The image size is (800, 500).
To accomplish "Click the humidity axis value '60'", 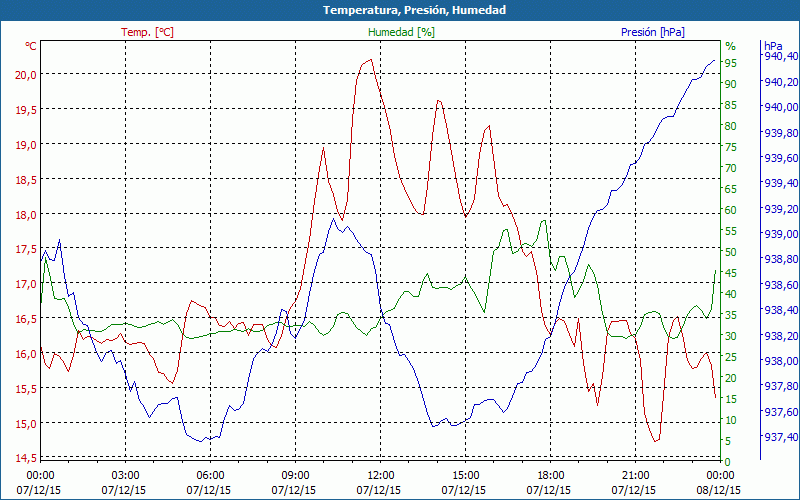I will click(x=731, y=210).
